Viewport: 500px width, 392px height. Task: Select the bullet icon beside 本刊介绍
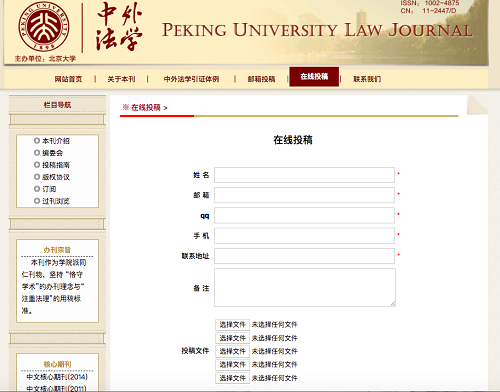37,141
